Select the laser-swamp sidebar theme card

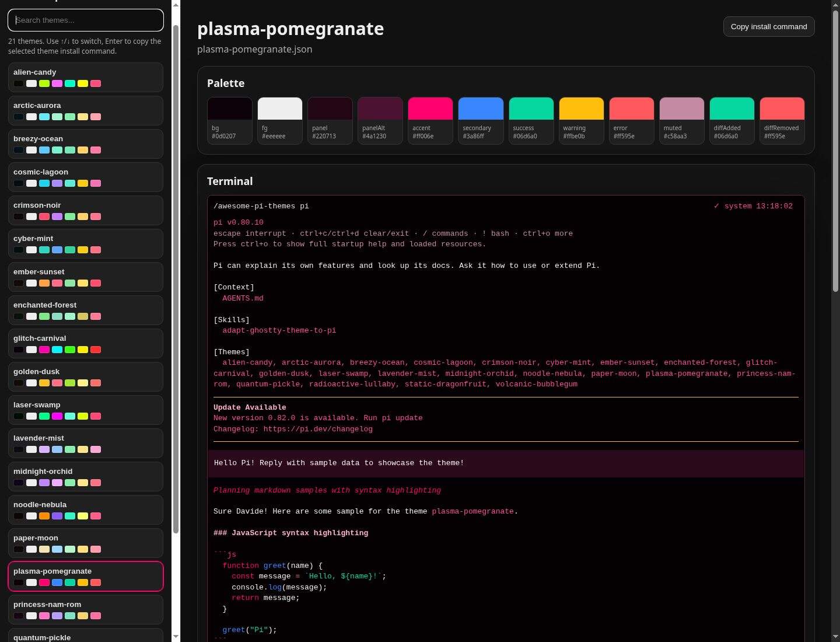click(86, 410)
